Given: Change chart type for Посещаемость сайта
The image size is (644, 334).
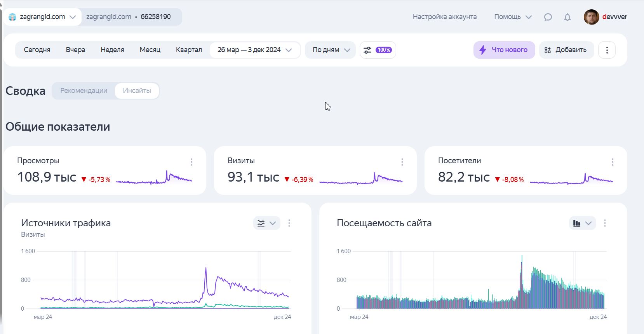Looking at the screenshot, I should 582,223.
